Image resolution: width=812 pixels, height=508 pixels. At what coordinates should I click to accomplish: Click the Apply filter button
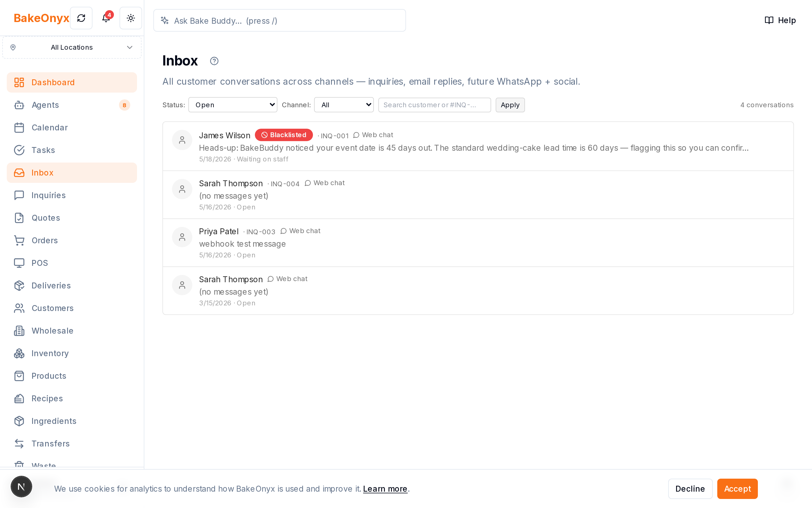pyautogui.click(x=510, y=105)
